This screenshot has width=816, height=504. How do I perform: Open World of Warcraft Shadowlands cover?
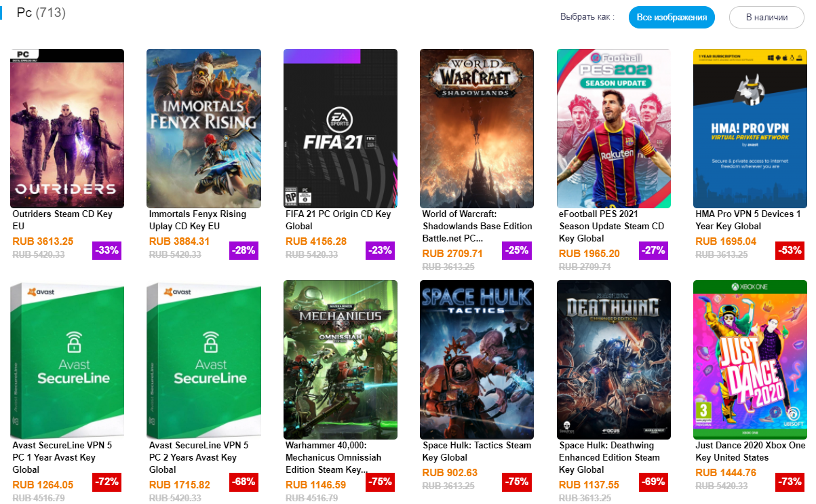(477, 128)
